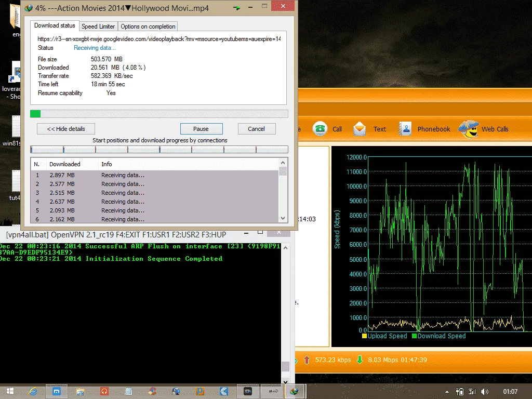
Task: Minimize the OpenVPN console window
Action: (246, 233)
